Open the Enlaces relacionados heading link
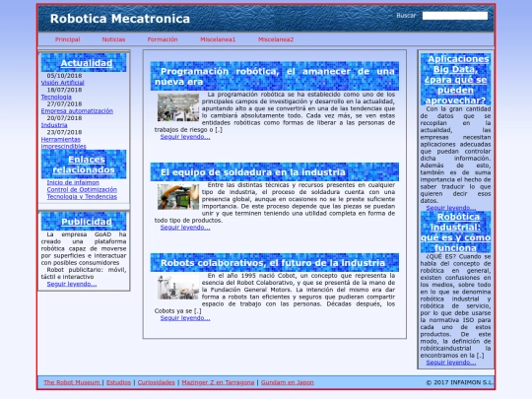This screenshot has height=399, width=532. (x=84, y=165)
